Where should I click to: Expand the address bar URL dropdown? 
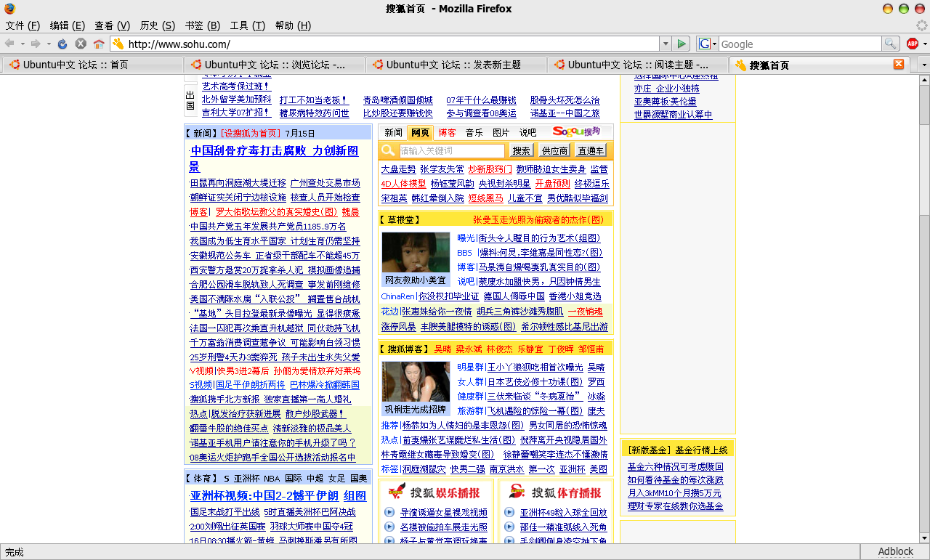pos(665,44)
